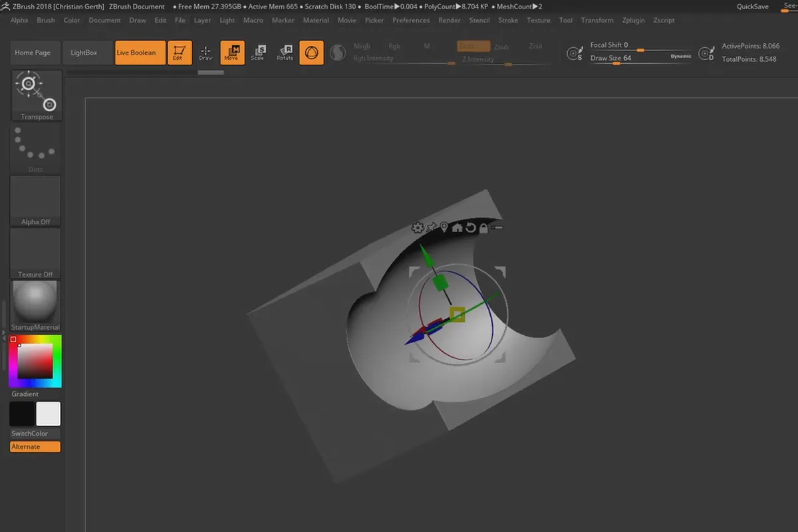Open the Color menu
This screenshot has width=798, height=532.
pyautogui.click(x=72, y=20)
